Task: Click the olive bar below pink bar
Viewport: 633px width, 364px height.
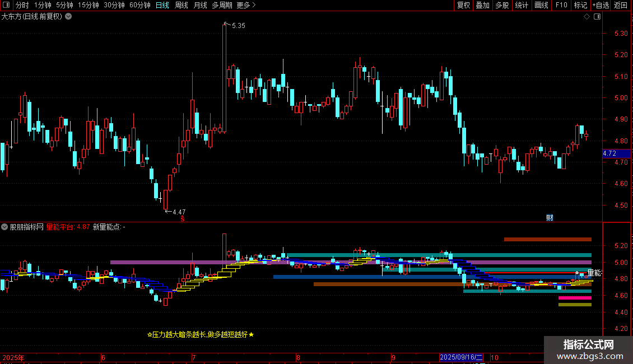Action: pyautogui.click(x=575, y=305)
